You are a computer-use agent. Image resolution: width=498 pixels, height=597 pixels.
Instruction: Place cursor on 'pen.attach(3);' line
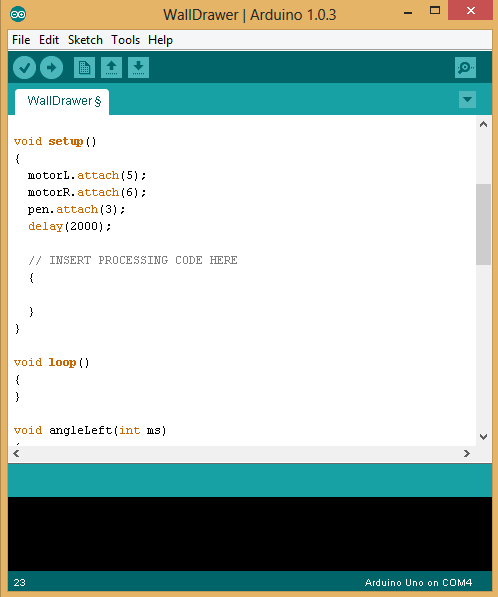click(x=76, y=209)
